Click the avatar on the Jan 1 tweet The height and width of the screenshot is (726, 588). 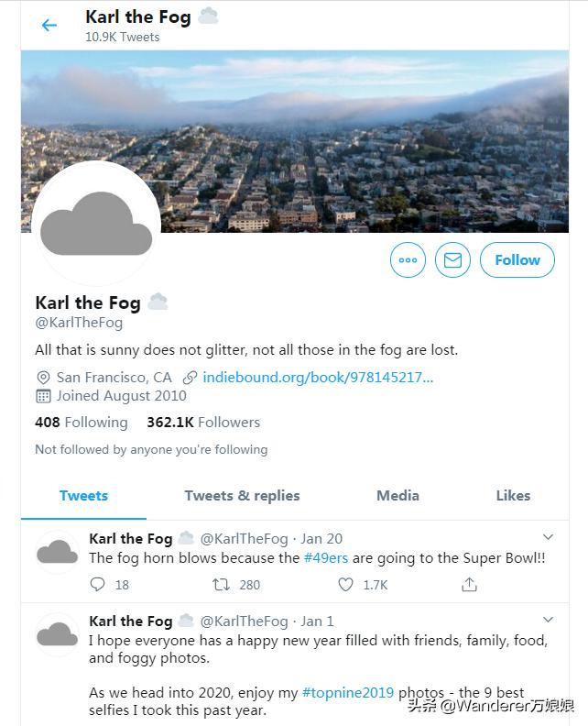(57, 634)
